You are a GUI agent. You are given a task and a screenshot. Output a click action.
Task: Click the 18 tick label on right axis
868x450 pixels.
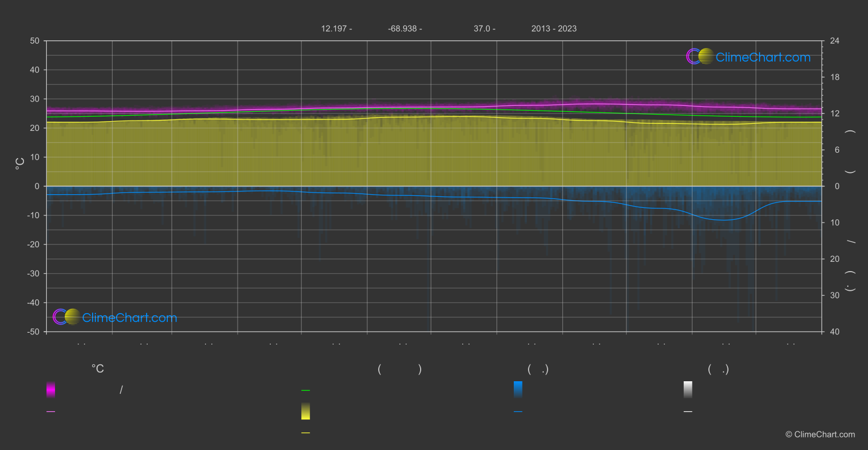pyautogui.click(x=835, y=77)
